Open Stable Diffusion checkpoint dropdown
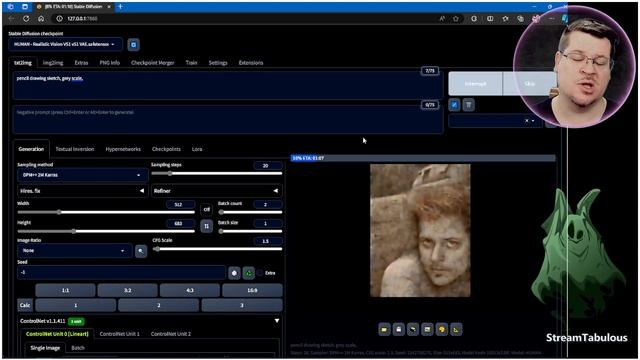This screenshot has height=360, width=640. pyautogui.click(x=65, y=44)
